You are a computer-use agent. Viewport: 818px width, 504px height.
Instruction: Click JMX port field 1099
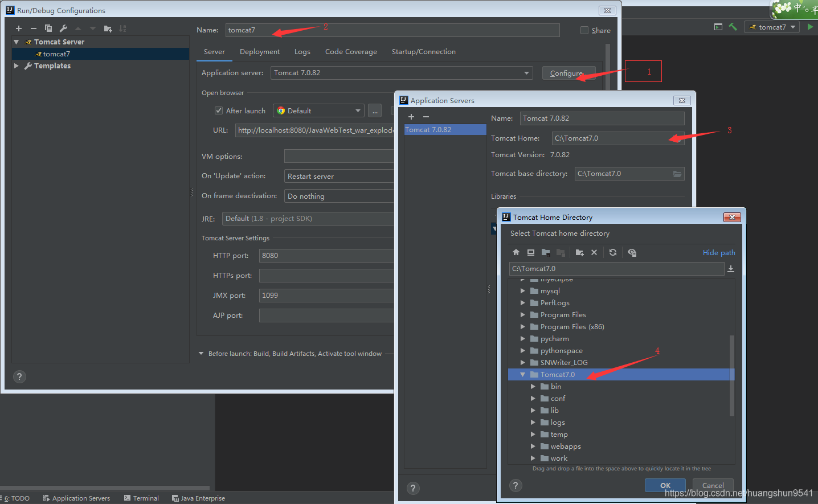pyautogui.click(x=326, y=296)
